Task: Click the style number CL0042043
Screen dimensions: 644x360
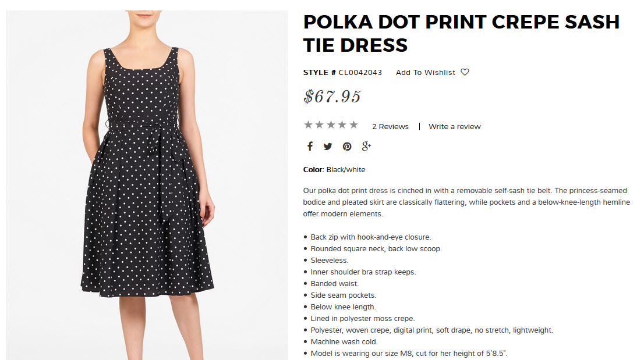Action: click(x=360, y=73)
